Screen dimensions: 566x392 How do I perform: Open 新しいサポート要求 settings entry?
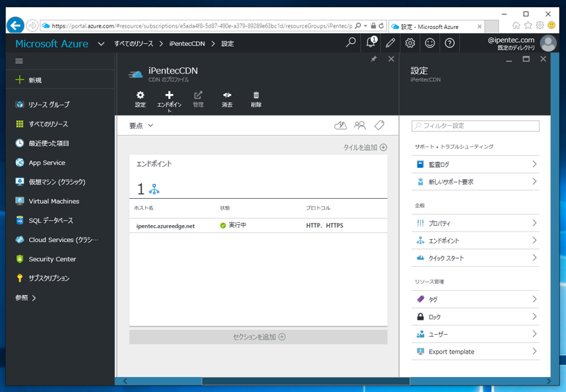[x=475, y=182]
